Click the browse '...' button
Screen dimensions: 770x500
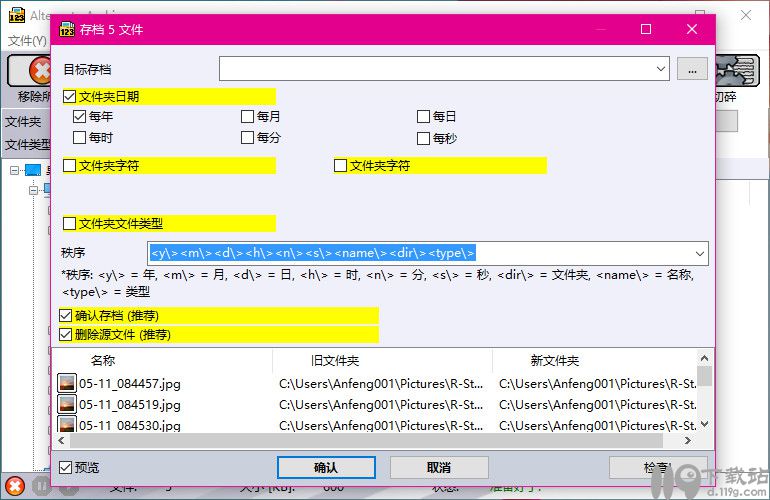692,69
